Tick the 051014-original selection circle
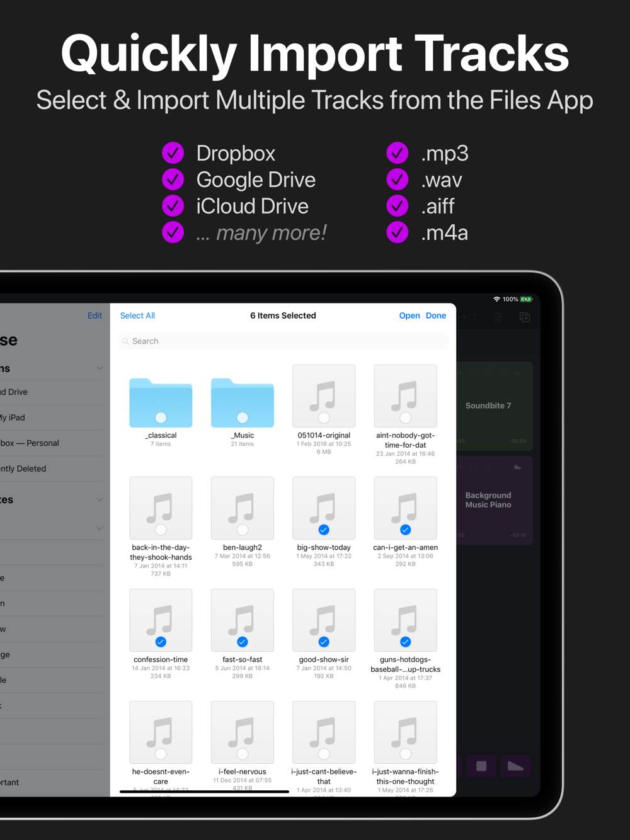The image size is (630, 840). (x=324, y=417)
